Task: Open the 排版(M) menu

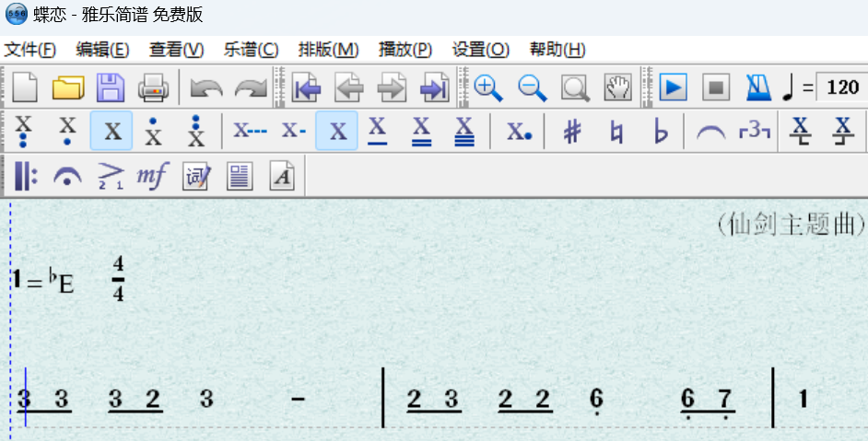Action: 328,50
